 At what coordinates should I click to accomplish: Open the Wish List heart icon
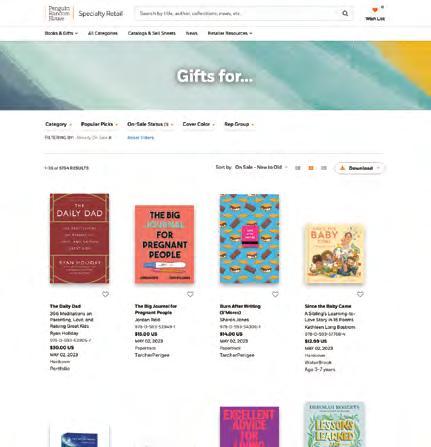(375, 11)
